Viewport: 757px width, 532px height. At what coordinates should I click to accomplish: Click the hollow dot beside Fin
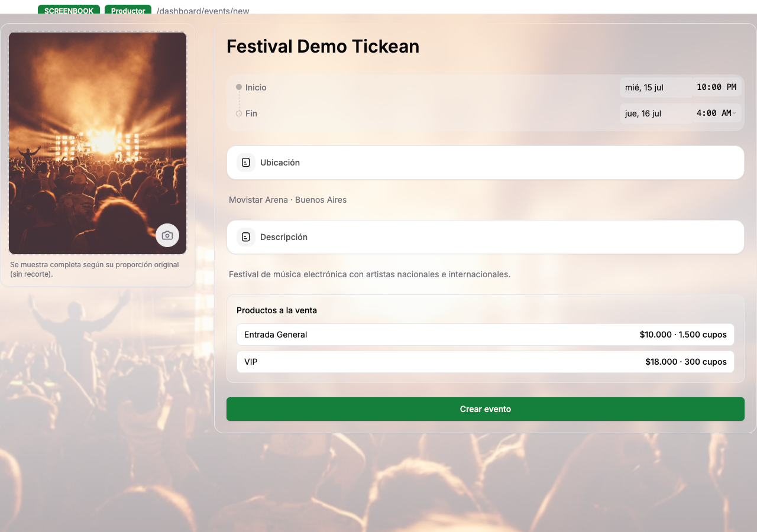[x=239, y=113]
